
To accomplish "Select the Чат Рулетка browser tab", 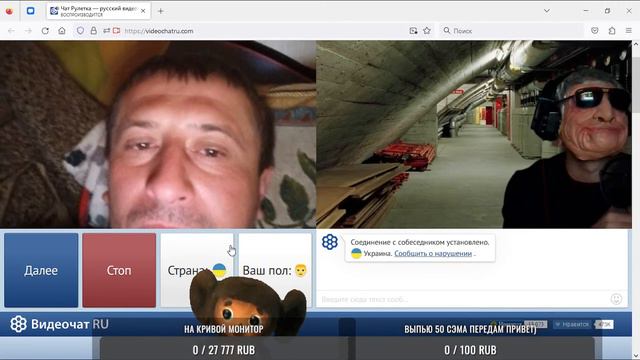I will click(x=99, y=11).
